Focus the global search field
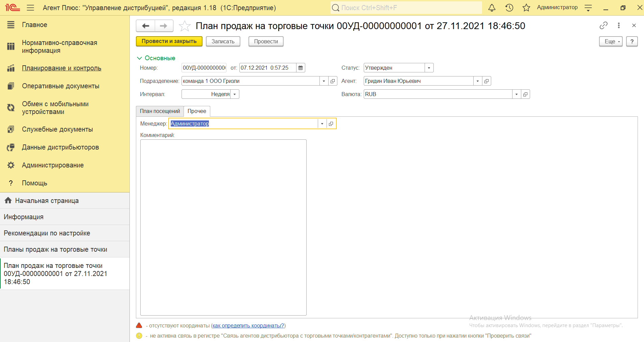The image size is (644, 342). click(406, 7)
